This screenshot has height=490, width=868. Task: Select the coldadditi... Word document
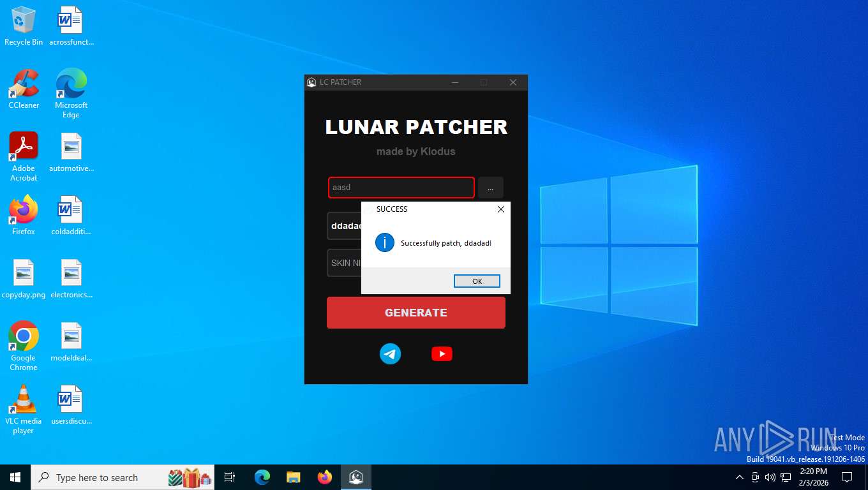click(x=71, y=216)
